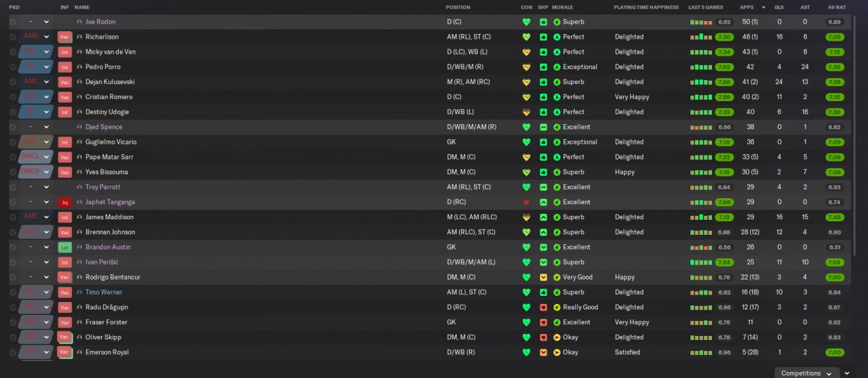The width and height of the screenshot is (868, 378).
Task: Click Japhet Tanganga's red Inj injury icon
Action: coord(64,202)
